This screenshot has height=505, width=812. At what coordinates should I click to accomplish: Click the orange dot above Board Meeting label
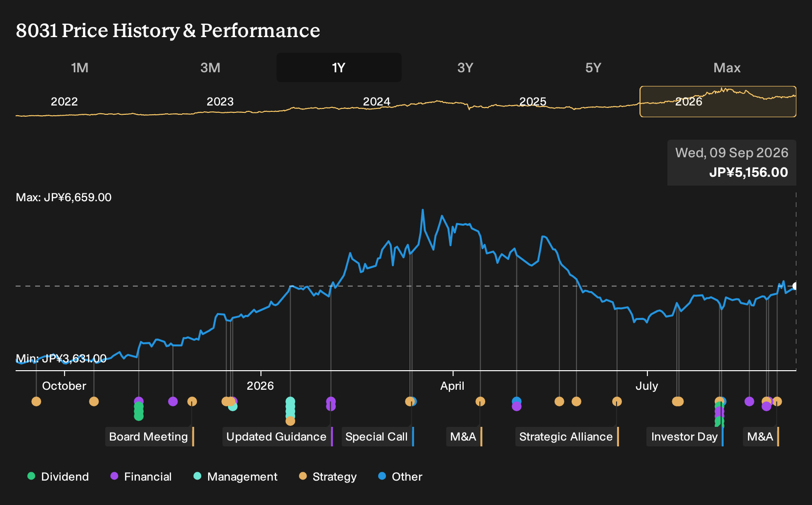coord(192,401)
